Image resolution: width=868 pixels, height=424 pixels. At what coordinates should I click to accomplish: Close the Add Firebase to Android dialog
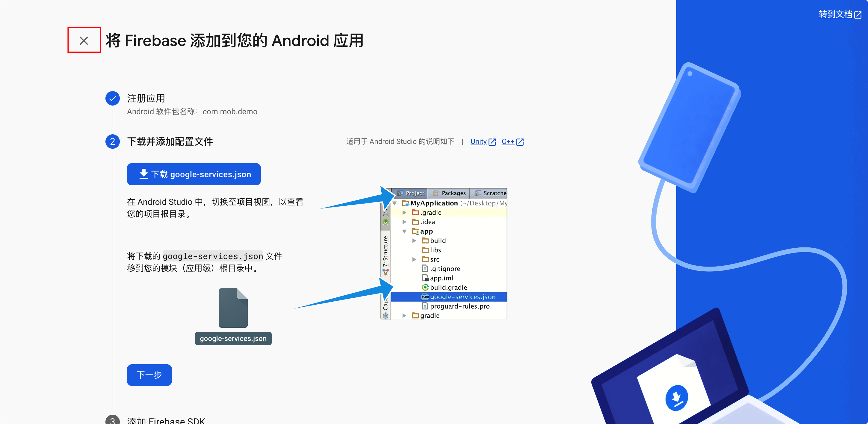pyautogui.click(x=84, y=40)
